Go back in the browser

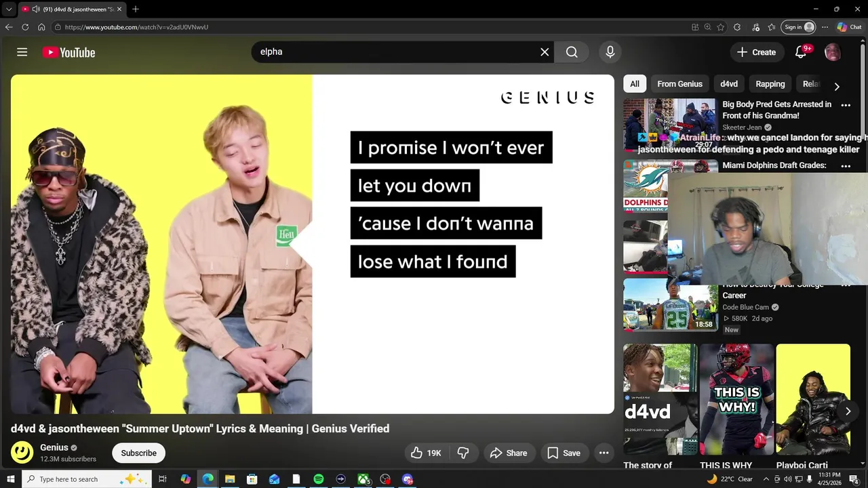pos(9,27)
